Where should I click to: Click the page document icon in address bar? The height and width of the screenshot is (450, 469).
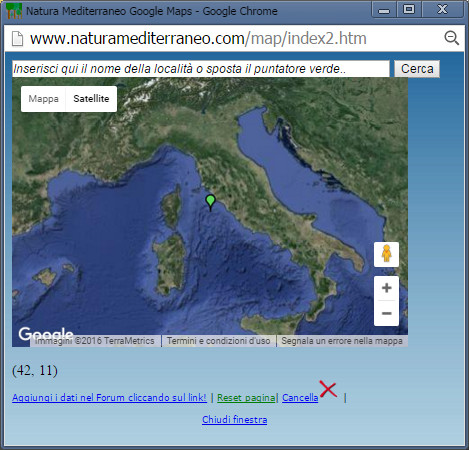17,38
